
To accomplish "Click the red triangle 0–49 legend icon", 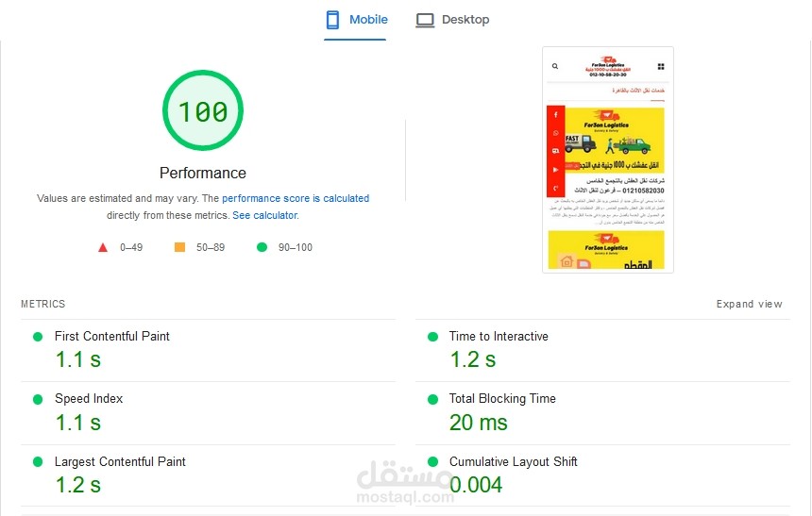I will coord(103,247).
